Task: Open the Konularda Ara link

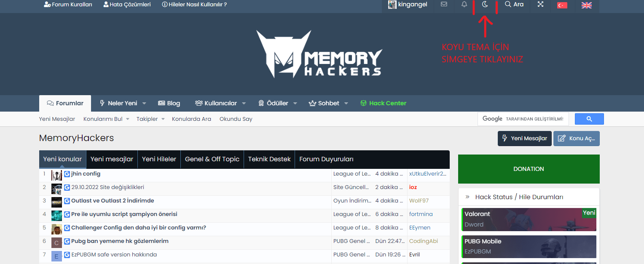Action: pyautogui.click(x=191, y=119)
